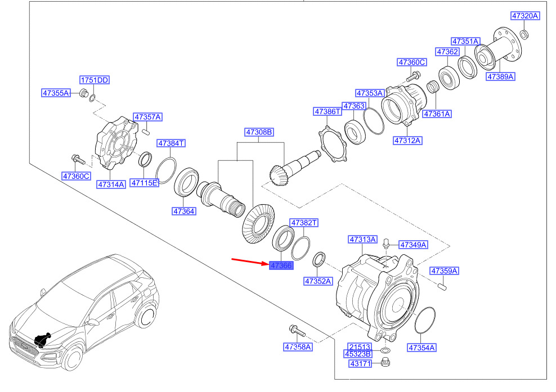Select the 47389A flange label

500,76
